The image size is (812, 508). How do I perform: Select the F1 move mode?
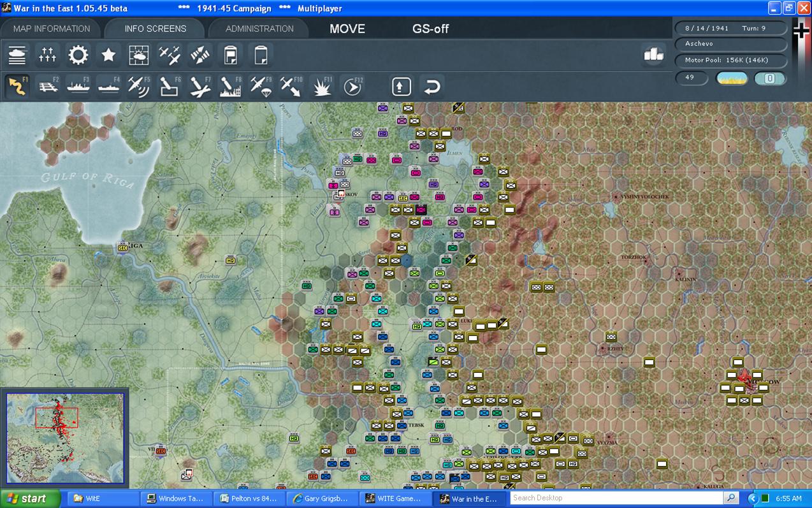pyautogui.click(x=17, y=86)
